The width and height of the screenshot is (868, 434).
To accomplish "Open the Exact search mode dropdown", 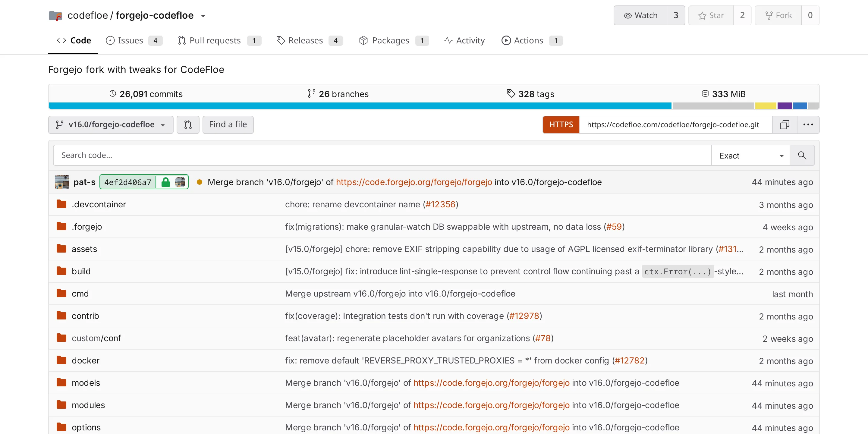I will pos(750,155).
